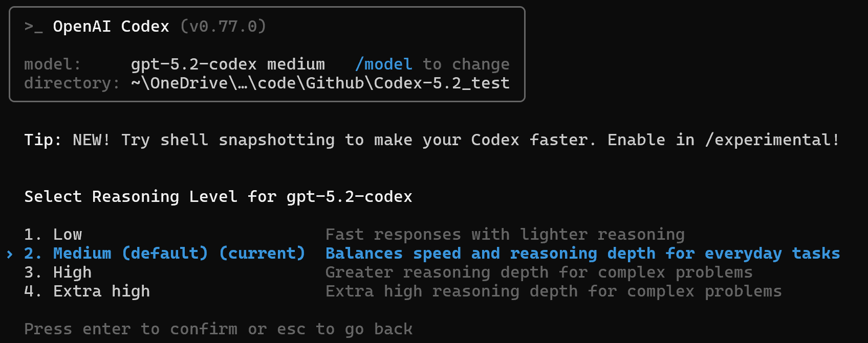Select the "High" reasoning level

coord(72,272)
